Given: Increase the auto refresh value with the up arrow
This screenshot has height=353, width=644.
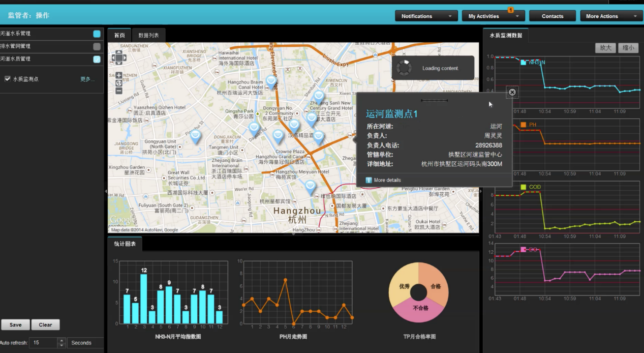Looking at the screenshot, I should (62, 340).
